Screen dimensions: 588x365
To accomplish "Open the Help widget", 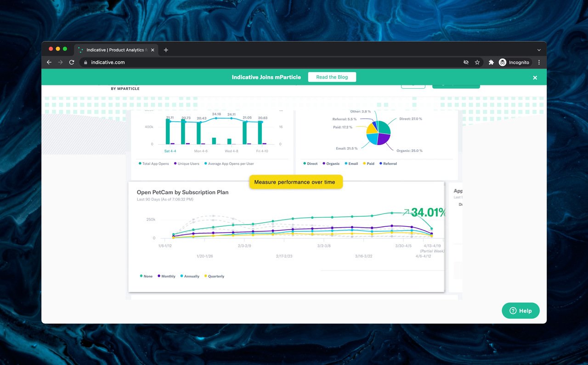I will coord(520,310).
